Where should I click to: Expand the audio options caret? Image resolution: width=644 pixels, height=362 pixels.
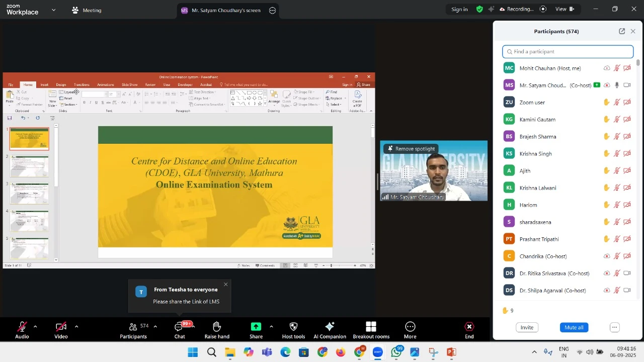(x=35, y=327)
